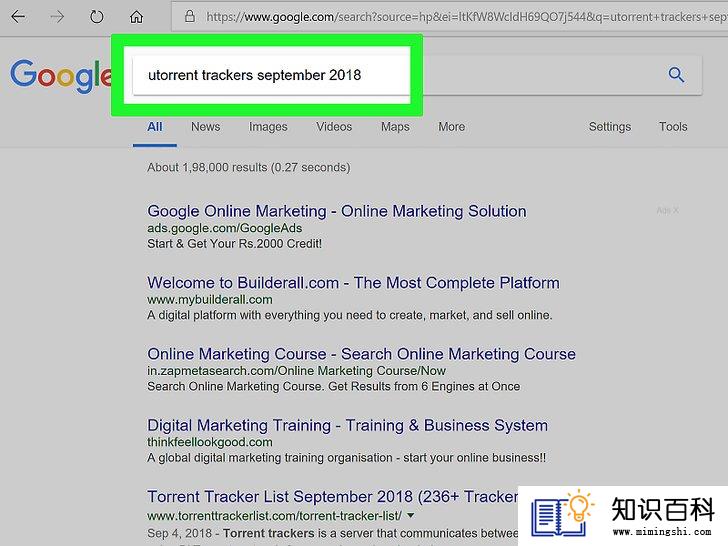Click the thinkfeellookgood.com URL text
Image resolution: width=728 pixels, height=546 pixels.
[x=210, y=442]
